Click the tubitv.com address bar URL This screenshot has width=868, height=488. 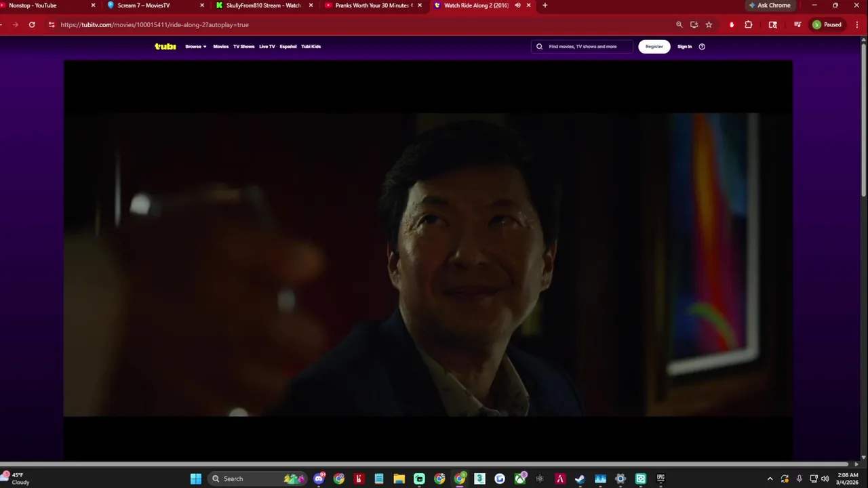[155, 24]
